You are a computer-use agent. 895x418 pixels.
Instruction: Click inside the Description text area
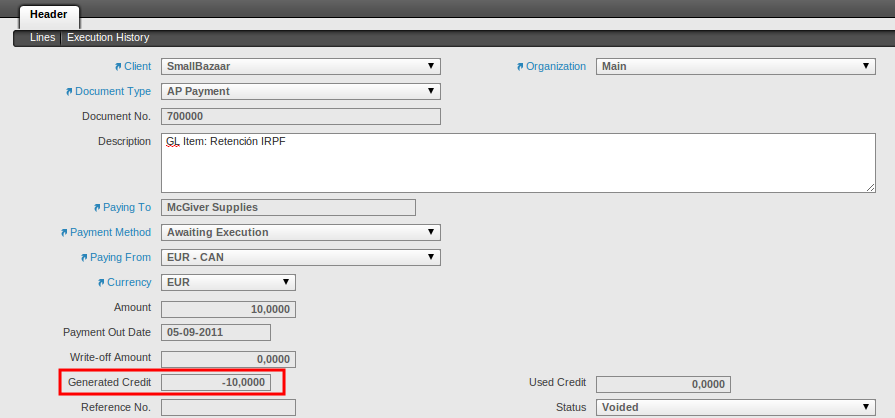tap(518, 163)
